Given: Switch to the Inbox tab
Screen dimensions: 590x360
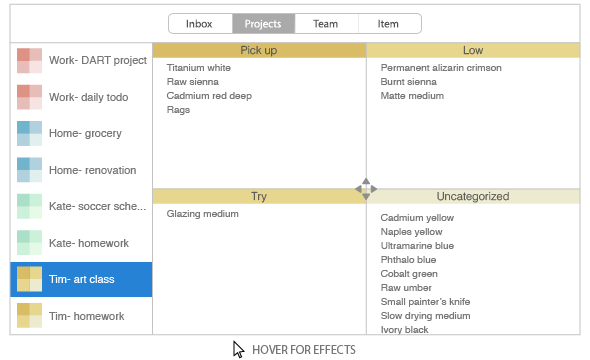Looking at the screenshot, I should click(200, 24).
